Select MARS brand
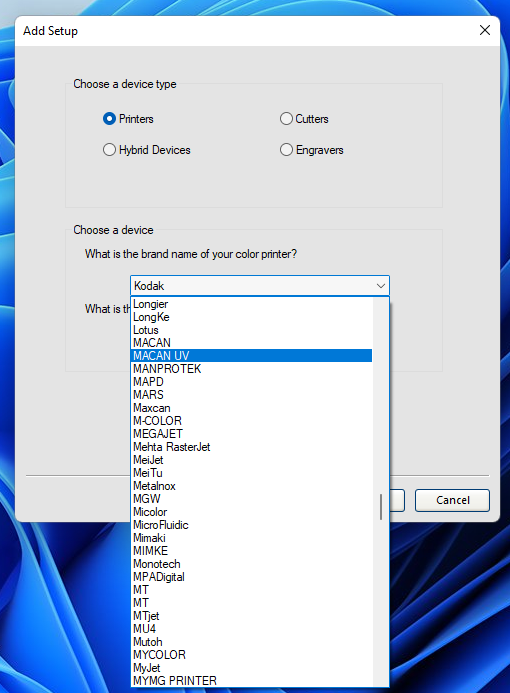Screen dimensions: 510x693 tap(251, 395)
